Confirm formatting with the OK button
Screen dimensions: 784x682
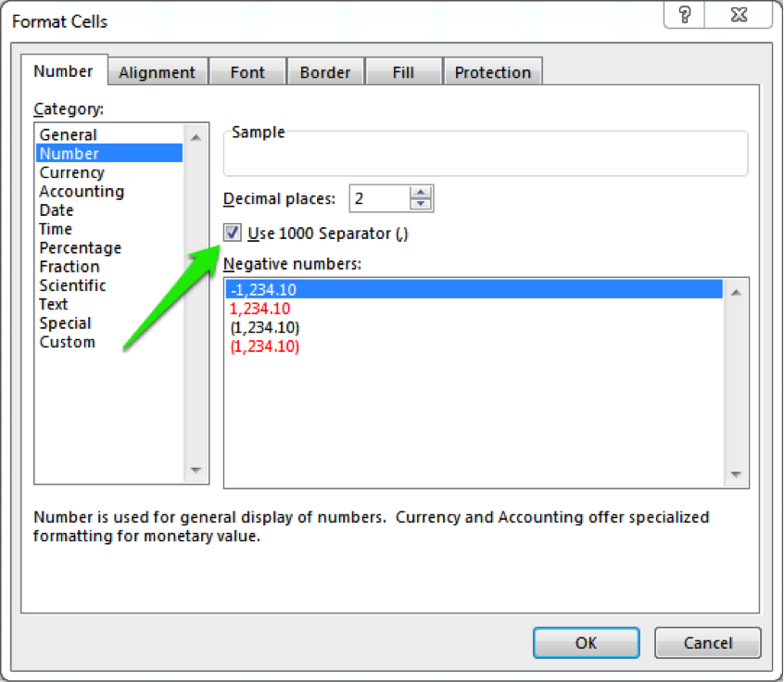[586, 642]
